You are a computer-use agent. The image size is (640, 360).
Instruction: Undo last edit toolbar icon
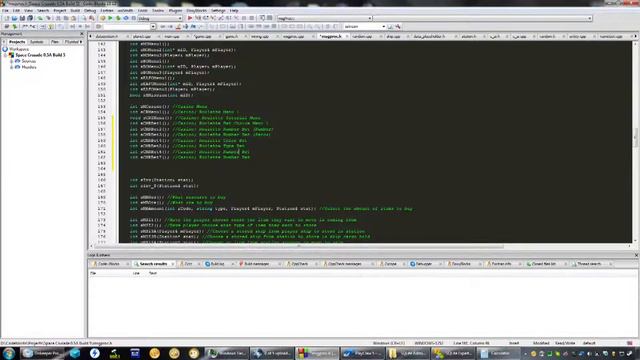click(40, 18)
